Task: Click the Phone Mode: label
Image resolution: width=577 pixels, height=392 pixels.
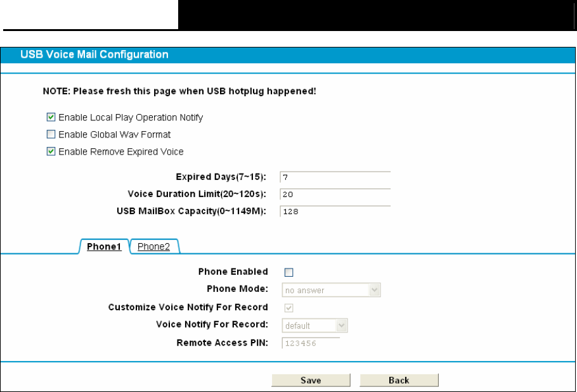Action: (x=237, y=289)
